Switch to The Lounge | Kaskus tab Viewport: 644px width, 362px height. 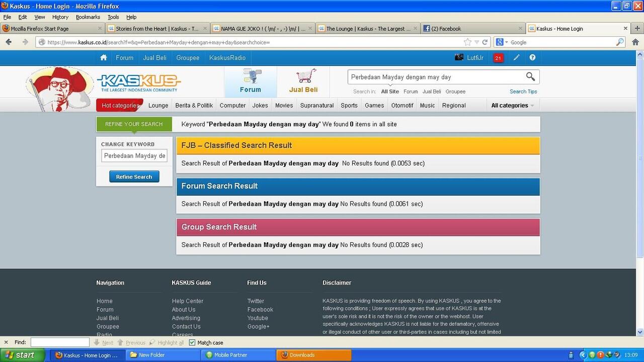(368, 29)
